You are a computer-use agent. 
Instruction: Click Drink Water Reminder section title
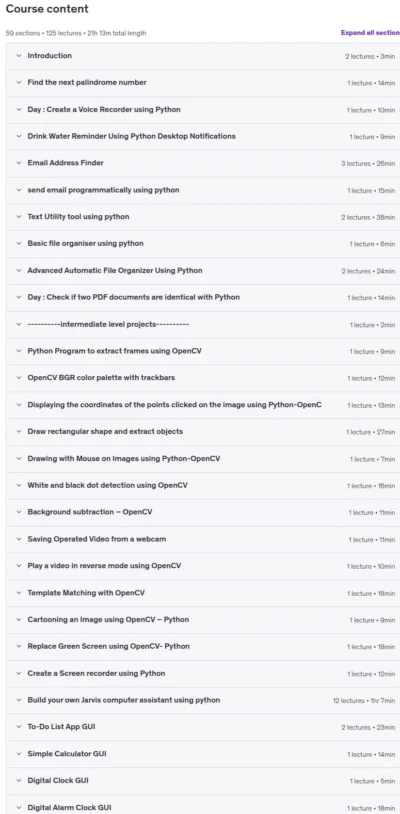pyautogui.click(x=131, y=136)
